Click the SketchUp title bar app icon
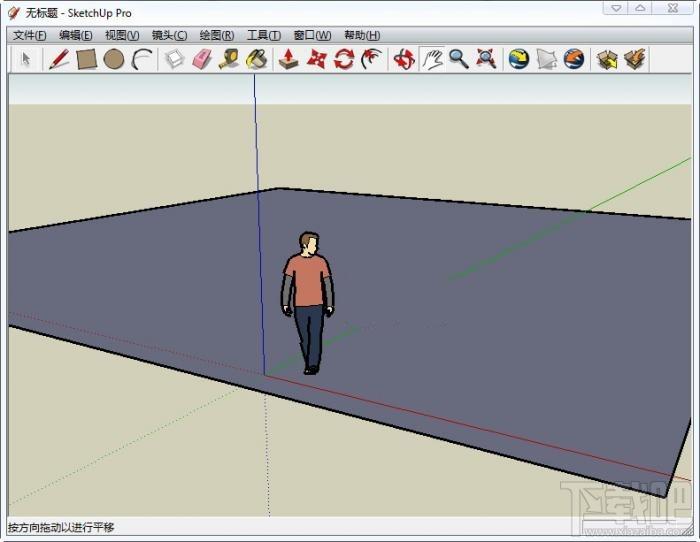 point(14,13)
